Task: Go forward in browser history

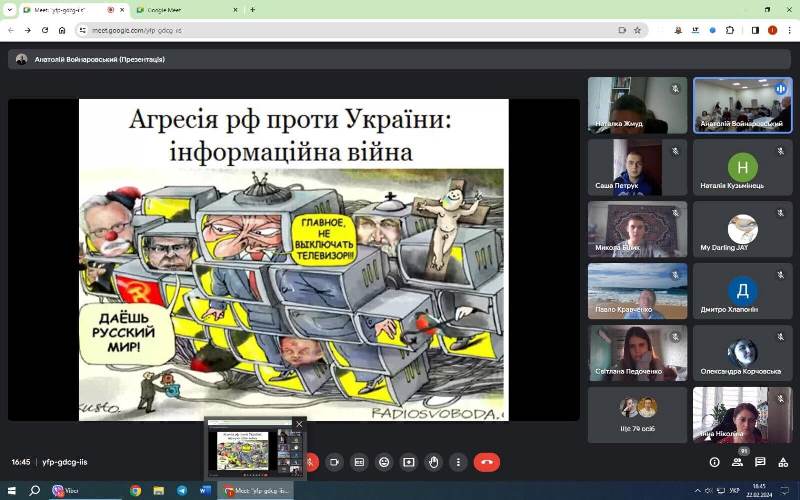Action: pyautogui.click(x=28, y=31)
